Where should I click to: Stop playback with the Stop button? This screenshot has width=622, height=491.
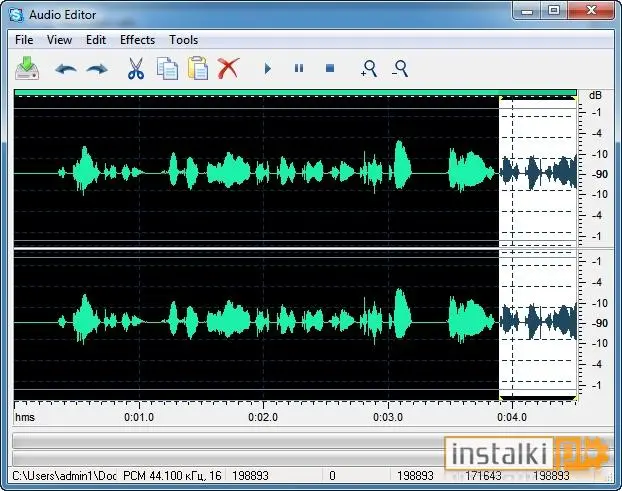point(330,69)
